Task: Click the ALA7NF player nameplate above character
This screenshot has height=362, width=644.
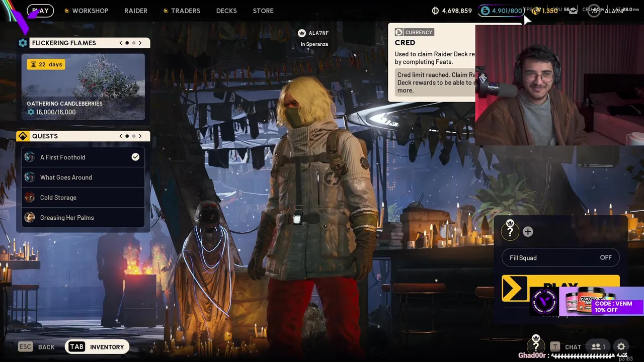Action: (318, 33)
